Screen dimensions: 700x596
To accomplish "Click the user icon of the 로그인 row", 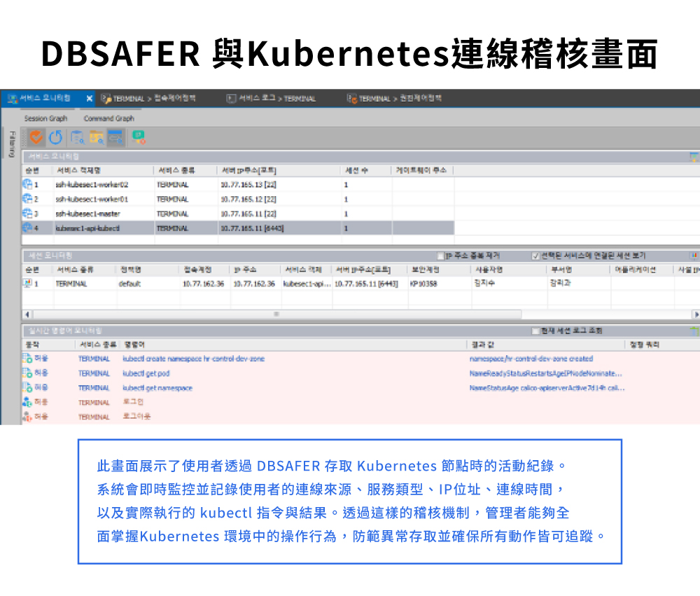I will 27,402.
